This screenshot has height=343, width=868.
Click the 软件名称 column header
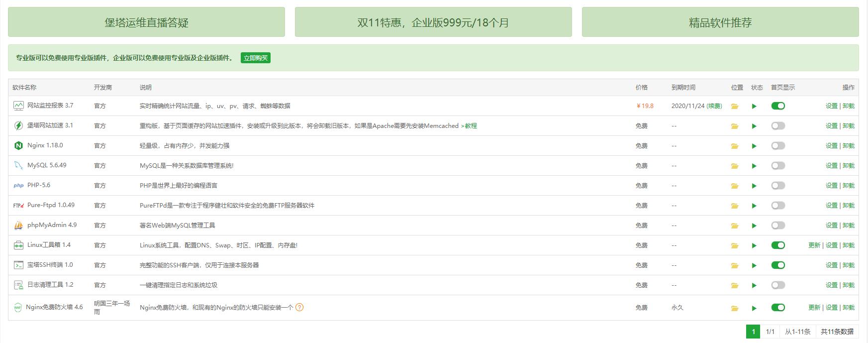click(24, 87)
